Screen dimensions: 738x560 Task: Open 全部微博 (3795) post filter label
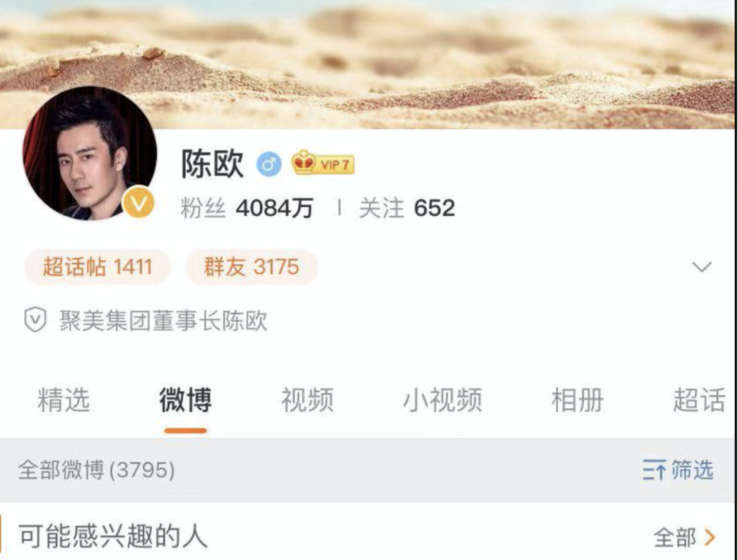(96, 470)
